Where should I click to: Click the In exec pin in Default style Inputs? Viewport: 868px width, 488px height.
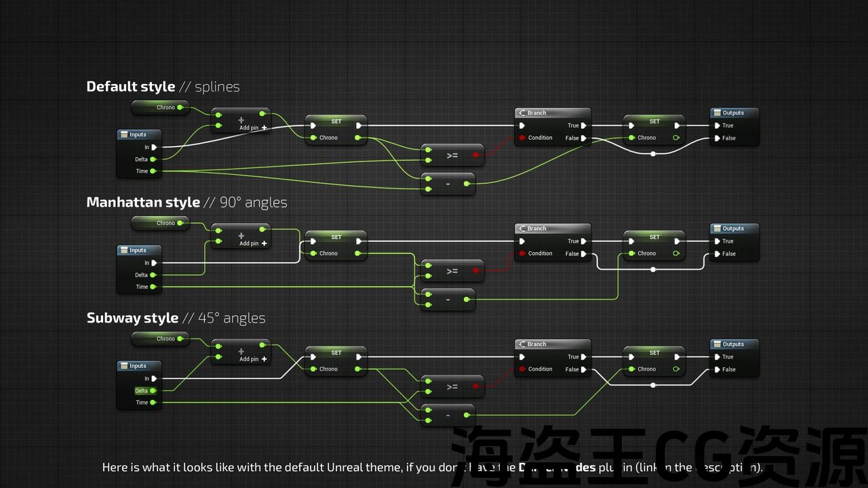154,147
